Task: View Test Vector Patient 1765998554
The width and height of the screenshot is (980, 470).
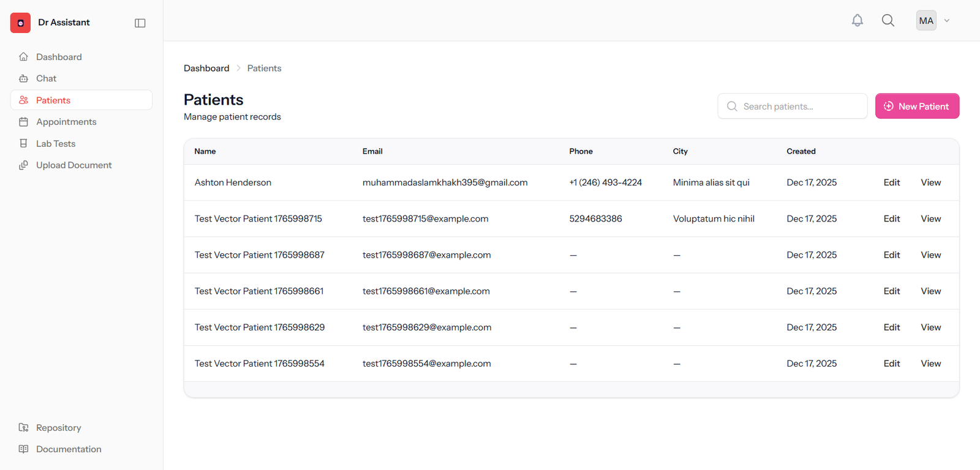Action: coord(931,364)
